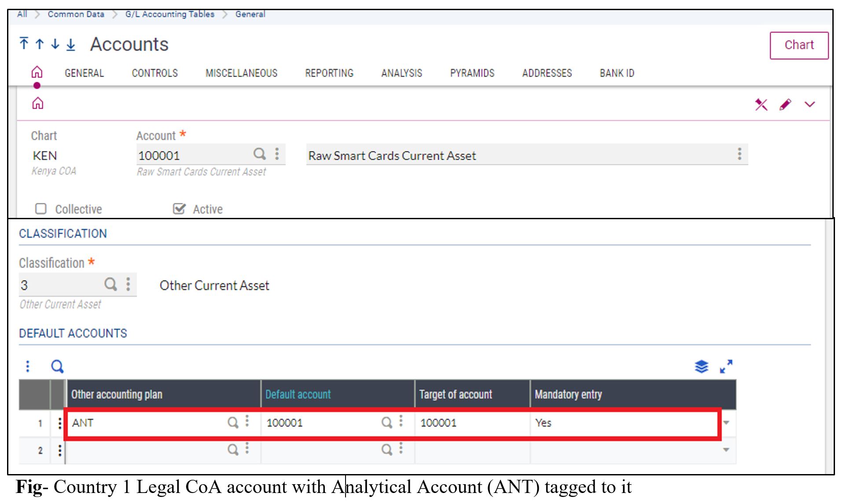Jump to first record using top navigation arrow
The width and height of the screenshot is (846, 504).
[24, 44]
